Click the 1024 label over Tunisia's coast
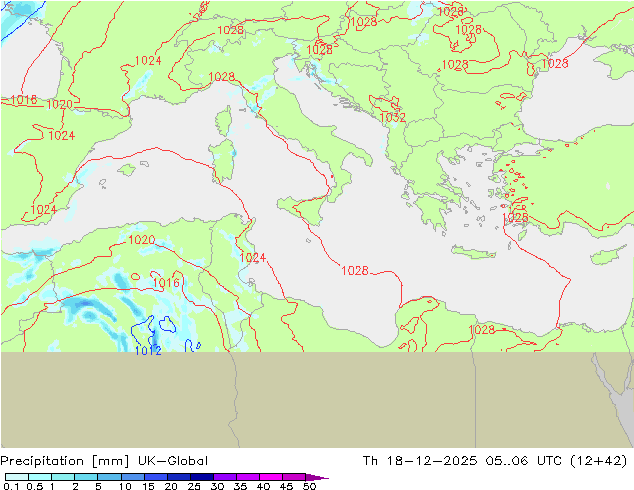634x490 pixels. [252, 258]
